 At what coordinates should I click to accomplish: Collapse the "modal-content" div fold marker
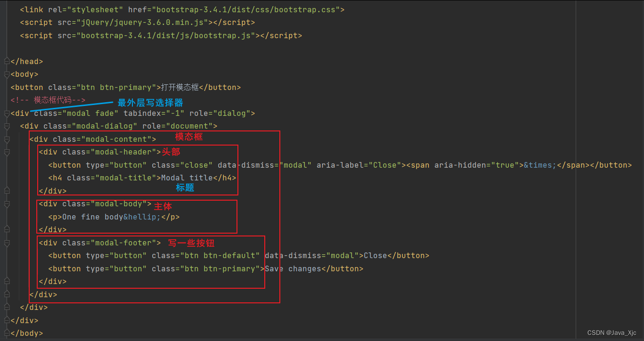click(x=7, y=139)
